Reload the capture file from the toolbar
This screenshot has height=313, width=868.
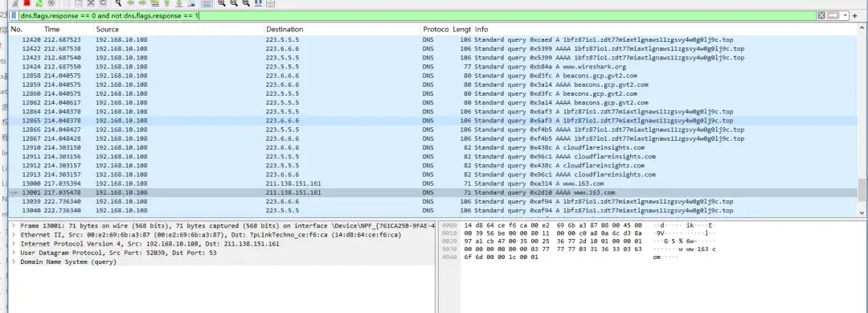click(104, 3)
